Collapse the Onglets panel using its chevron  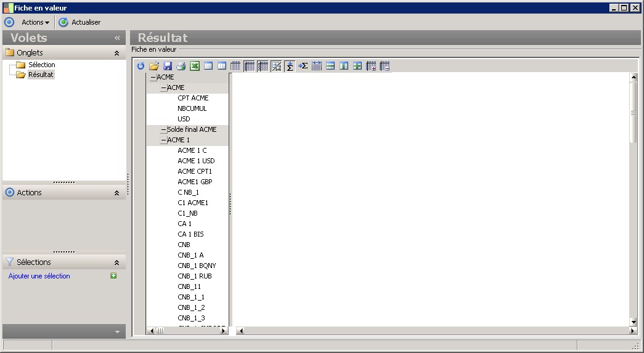(116, 54)
